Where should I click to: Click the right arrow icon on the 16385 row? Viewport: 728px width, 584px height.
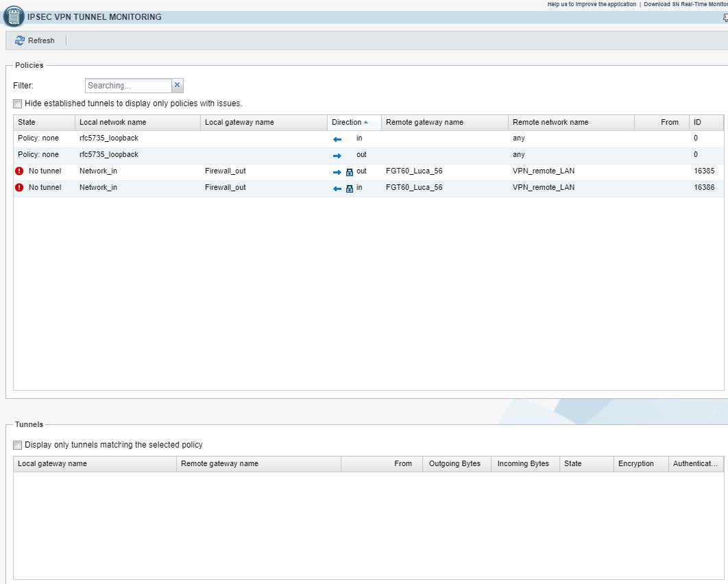[x=337, y=172]
